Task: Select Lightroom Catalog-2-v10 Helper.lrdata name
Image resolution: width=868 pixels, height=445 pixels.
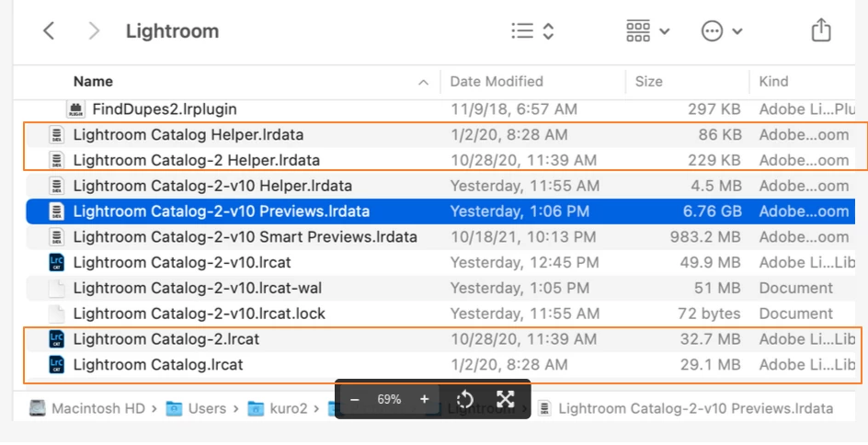Action: point(212,186)
